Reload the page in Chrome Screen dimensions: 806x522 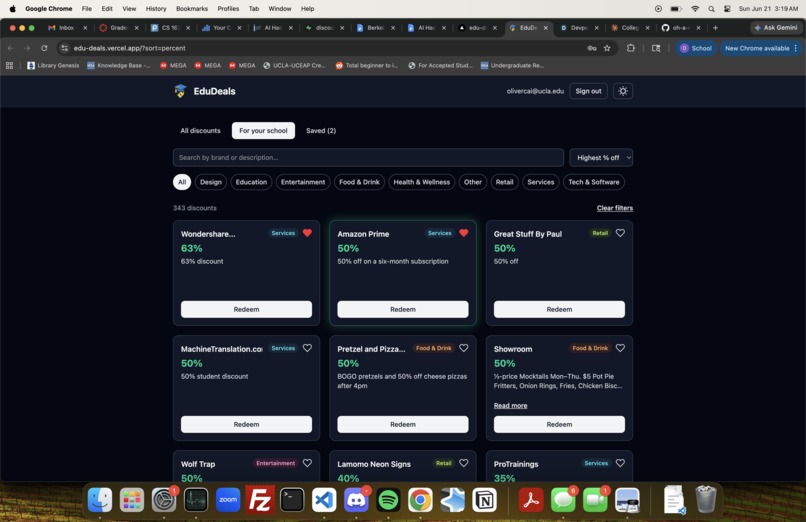pyautogui.click(x=44, y=48)
